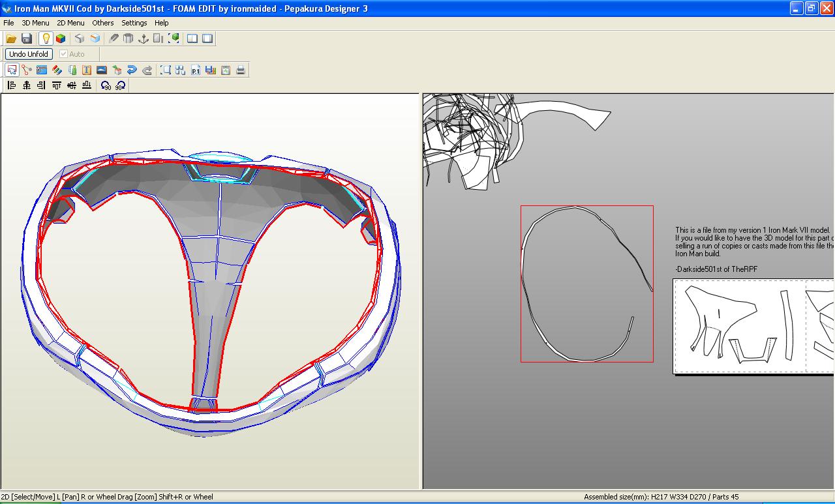
Task: Rotate part 90 degrees clockwise icon
Action: (121, 85)
